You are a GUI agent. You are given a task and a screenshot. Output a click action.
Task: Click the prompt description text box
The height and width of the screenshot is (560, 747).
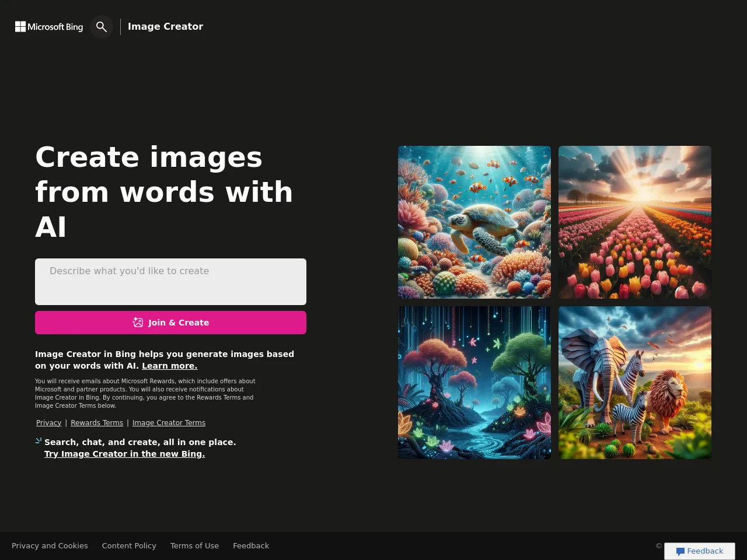click(x=170, y=282)
